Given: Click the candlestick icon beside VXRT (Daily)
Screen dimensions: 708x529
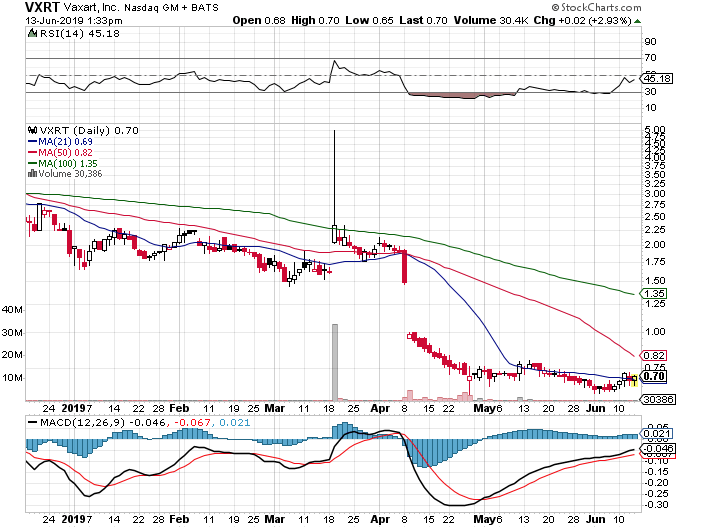Looking at the screenshot, I should point(33,130).
